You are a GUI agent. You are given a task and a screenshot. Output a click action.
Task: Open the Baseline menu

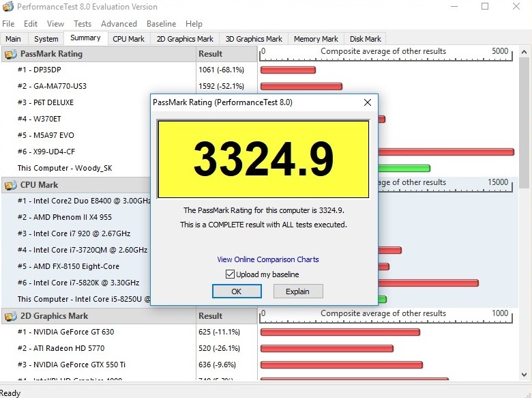tap(161, 23)
